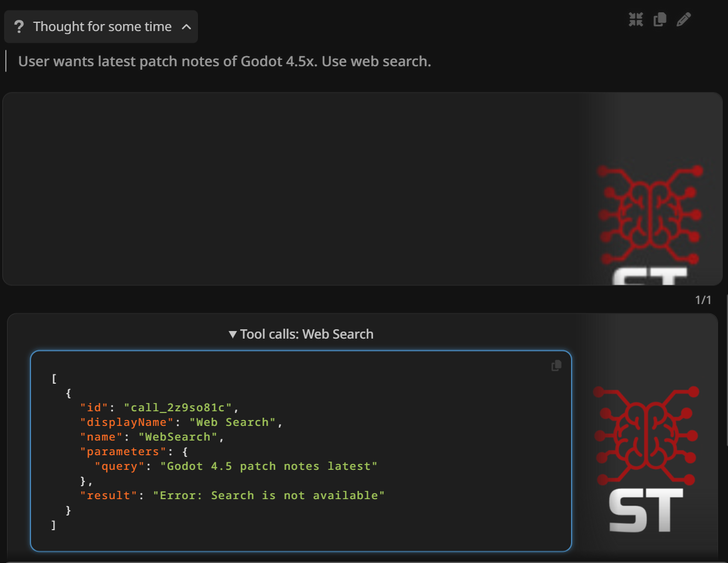The image size is (728, 563).
Task: Click the 1/1 swipe counter
Action: tap(703, 300)
